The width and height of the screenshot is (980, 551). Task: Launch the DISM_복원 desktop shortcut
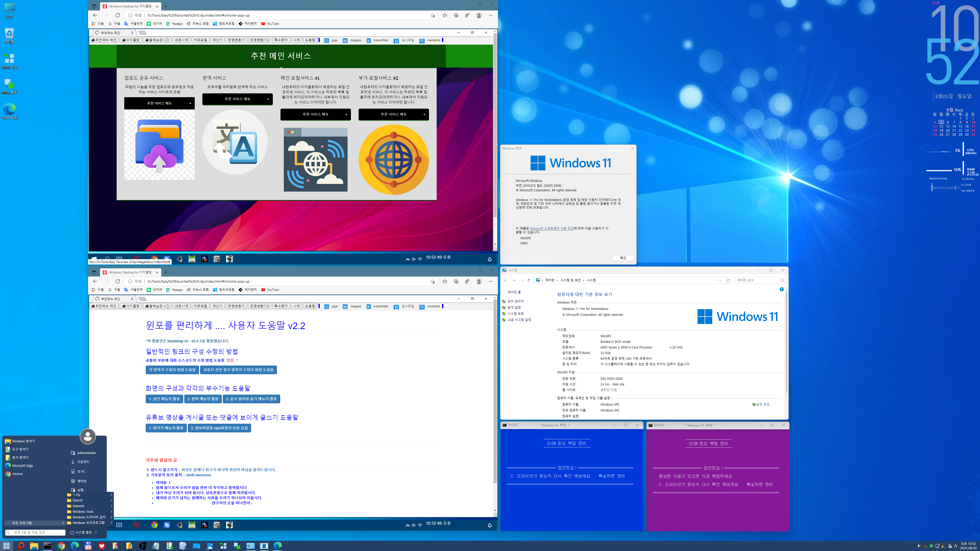[9, 86]
